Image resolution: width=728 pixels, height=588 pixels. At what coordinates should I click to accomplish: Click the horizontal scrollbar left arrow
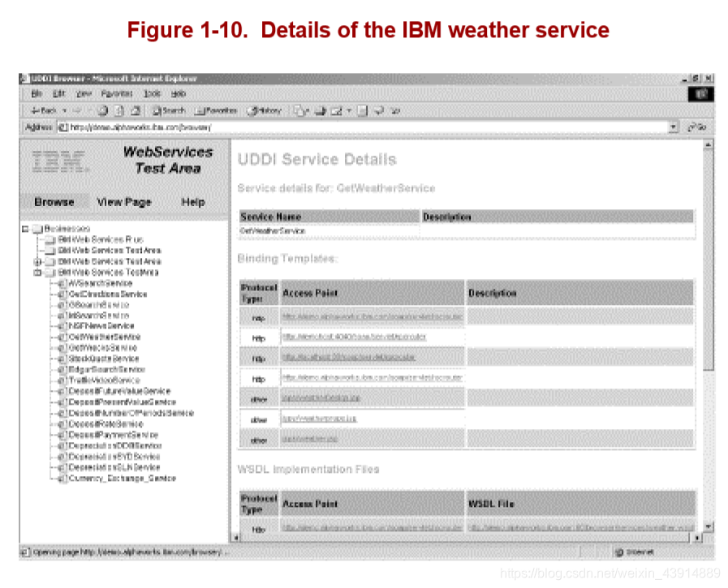[236, 538]
